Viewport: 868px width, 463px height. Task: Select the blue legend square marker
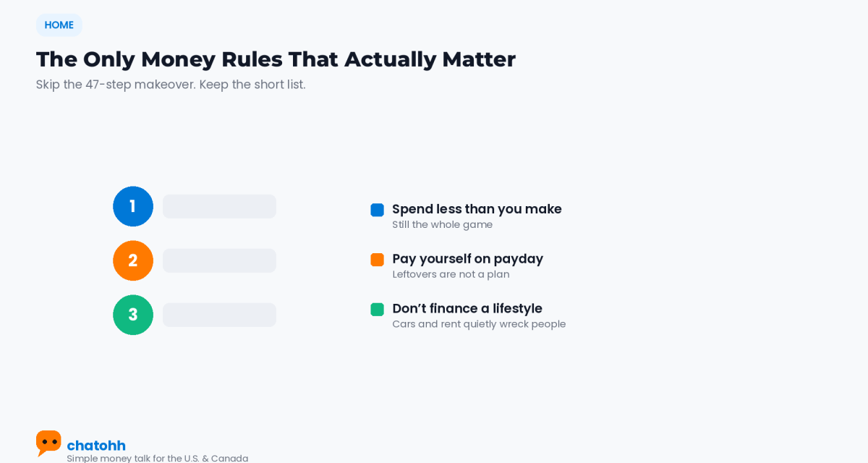pyautogui.click(x=377, y=210)
